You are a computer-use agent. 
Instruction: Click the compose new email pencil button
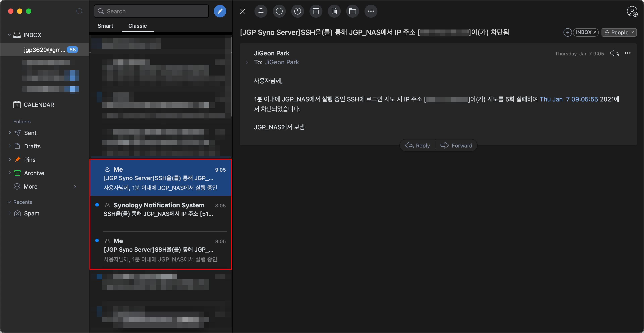click(220, 11)
